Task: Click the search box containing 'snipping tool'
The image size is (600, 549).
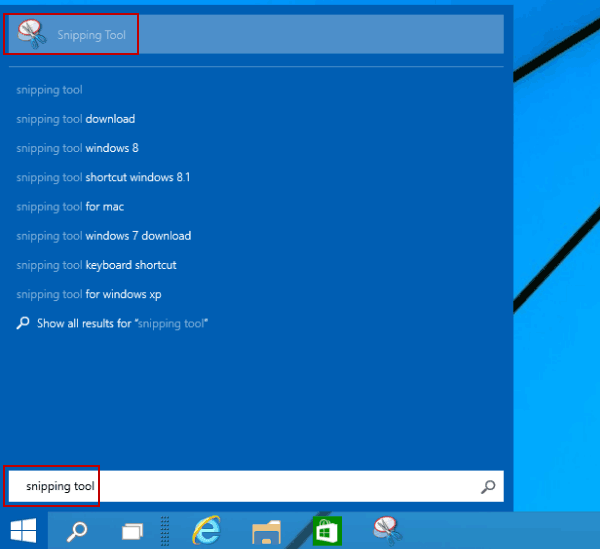Action: pyautogui.click(x=256, y=486)
